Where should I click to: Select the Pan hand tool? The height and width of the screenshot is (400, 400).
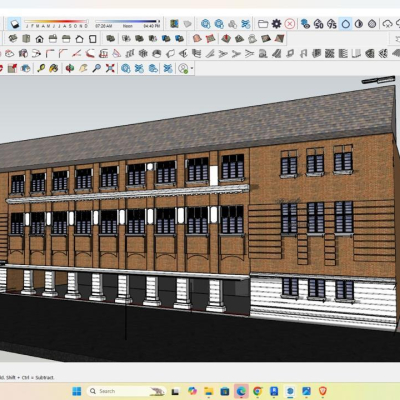coord(83,68)
